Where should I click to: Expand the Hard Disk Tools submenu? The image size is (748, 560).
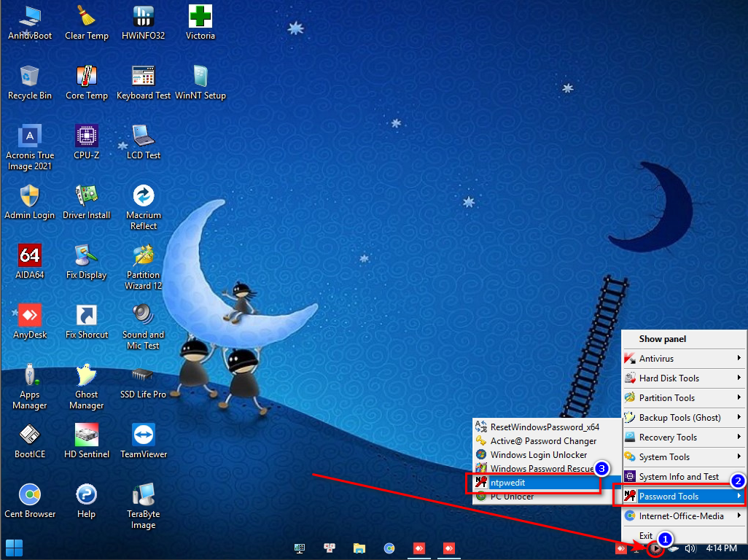[684, 378]
